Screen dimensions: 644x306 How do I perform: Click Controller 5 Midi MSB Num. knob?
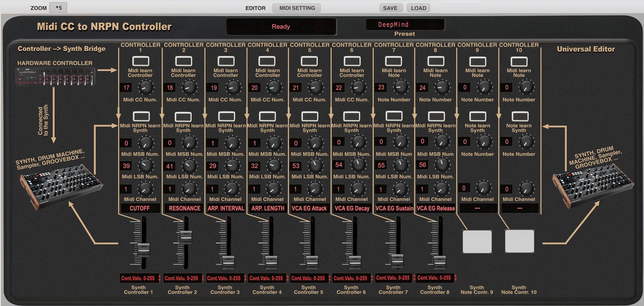[x=316, y=143]
